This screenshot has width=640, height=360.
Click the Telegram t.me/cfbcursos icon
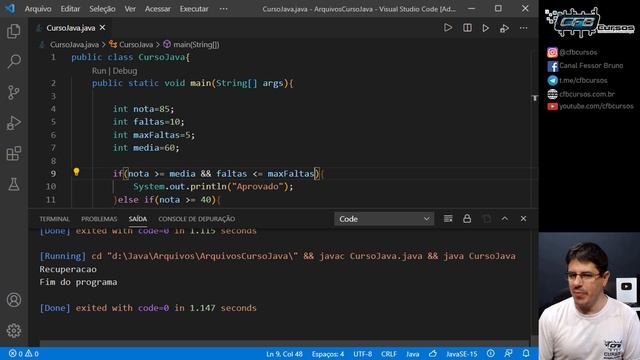[x=552, y=80]
